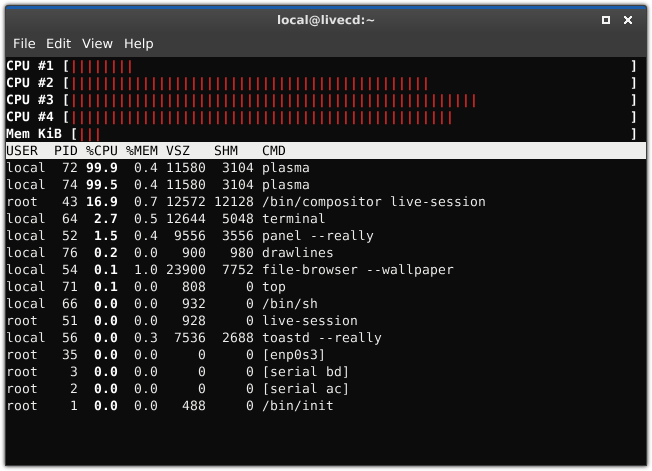Click the window title local@livecd:~
The image size is (652, 471).
326,20
